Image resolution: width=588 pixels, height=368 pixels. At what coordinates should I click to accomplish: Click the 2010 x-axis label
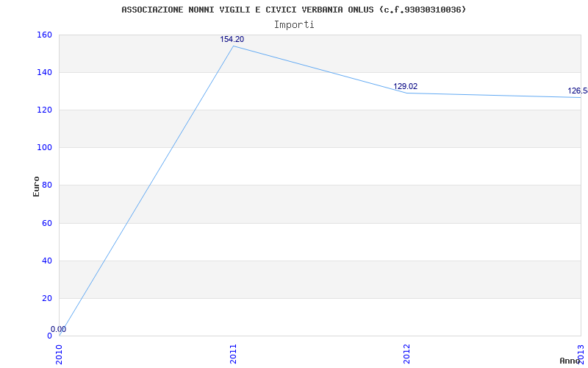(x=60, y=354)
